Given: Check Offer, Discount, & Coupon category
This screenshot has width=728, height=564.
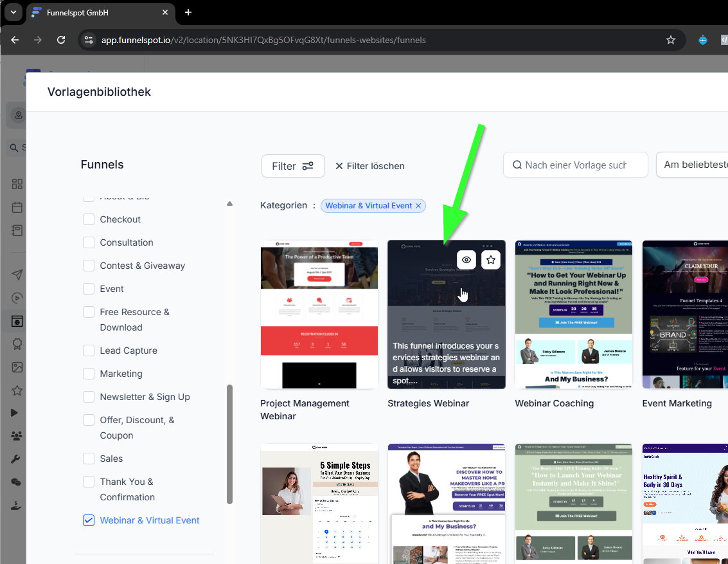Looking at the screenshot, I should (x=89, y=420).
